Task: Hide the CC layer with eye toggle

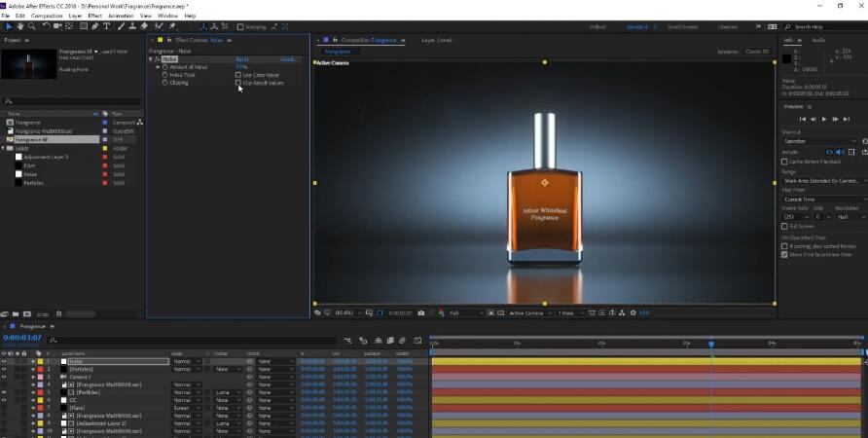Action: pos(4,400)
